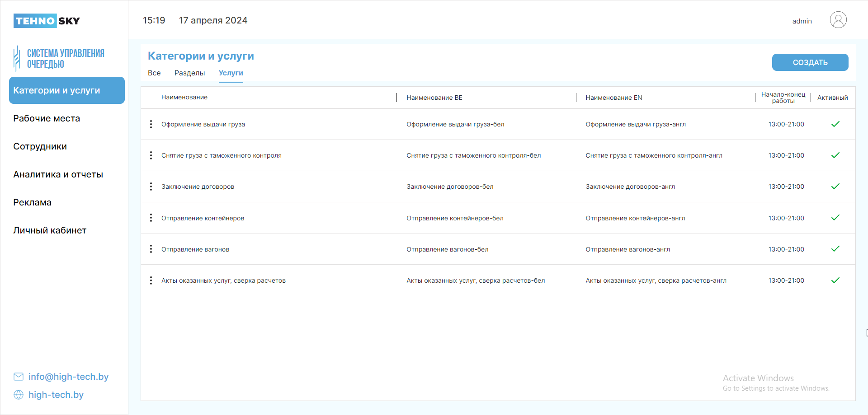Image resolution: width=868 pixels, height=415 pixels.
Task: Sort by Наименование BE column header
Action: coord(434,98)
